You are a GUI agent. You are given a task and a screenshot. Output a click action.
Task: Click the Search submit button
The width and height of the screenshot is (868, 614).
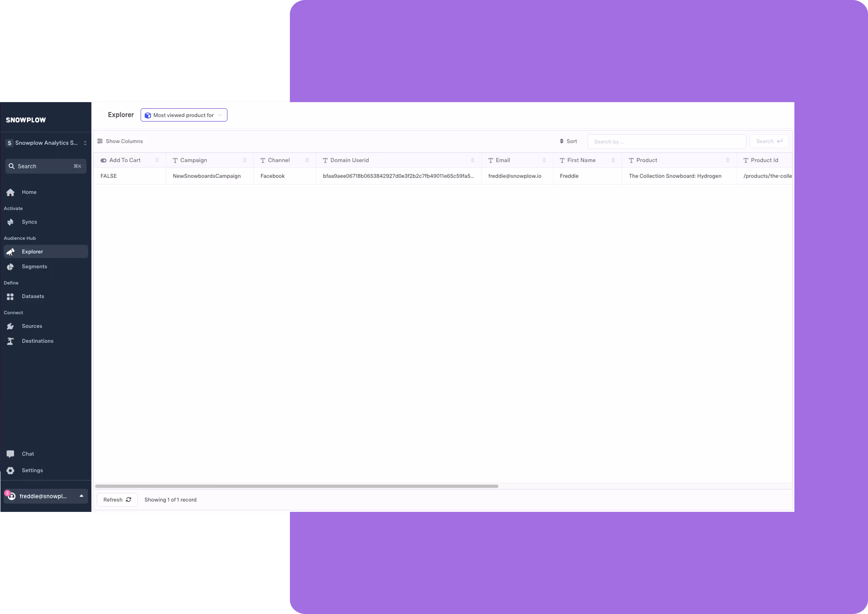769,141
